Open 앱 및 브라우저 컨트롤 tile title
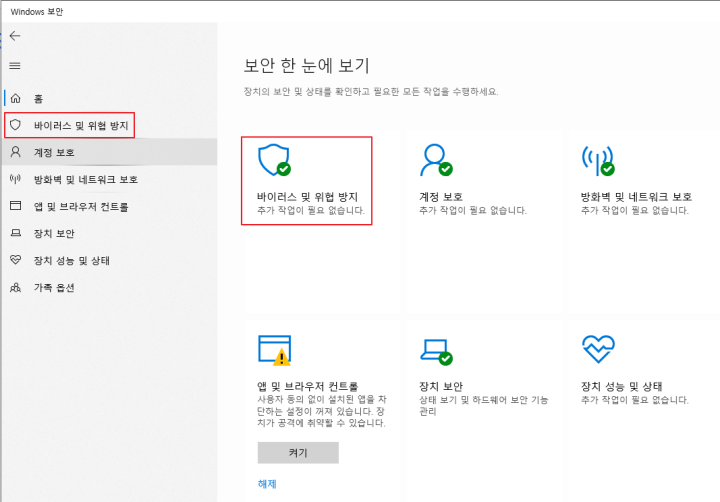The image size is (720, 502). tap(308, 386)
